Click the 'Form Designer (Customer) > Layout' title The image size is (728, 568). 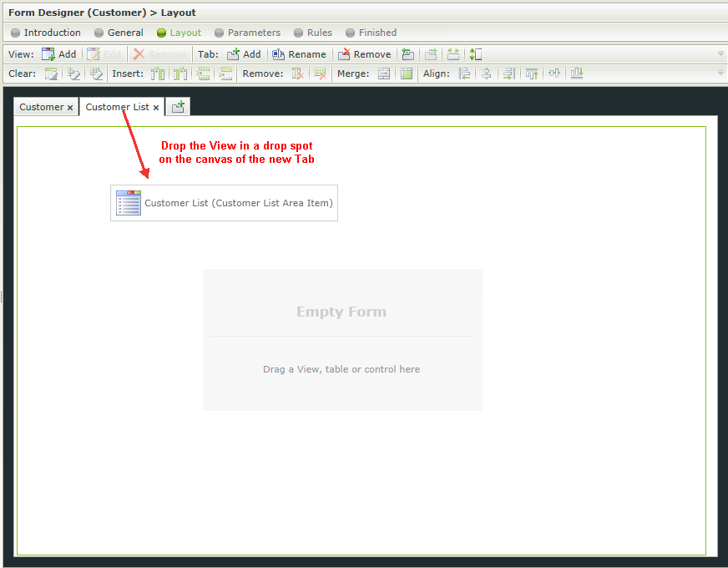point(102,13)
